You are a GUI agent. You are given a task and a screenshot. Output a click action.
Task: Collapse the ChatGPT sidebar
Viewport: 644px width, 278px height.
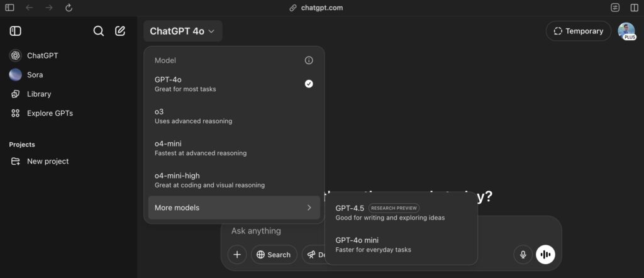pos(15,31)
